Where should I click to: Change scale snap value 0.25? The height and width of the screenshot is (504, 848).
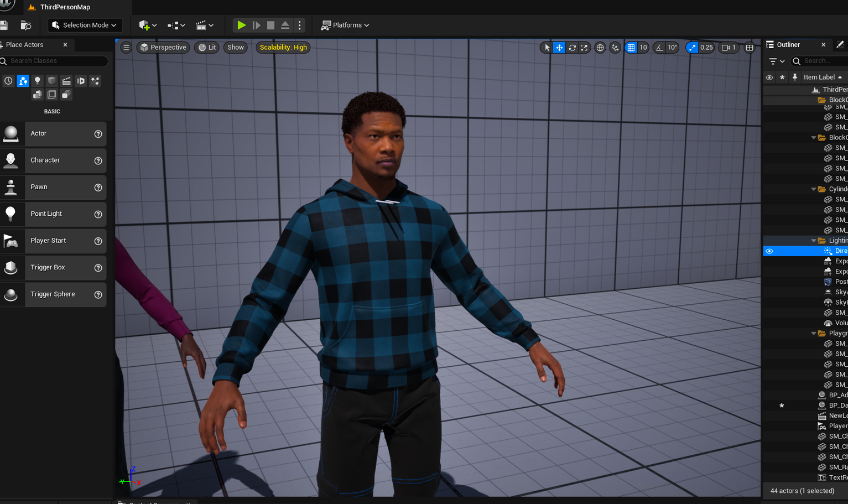click(706, 48)
